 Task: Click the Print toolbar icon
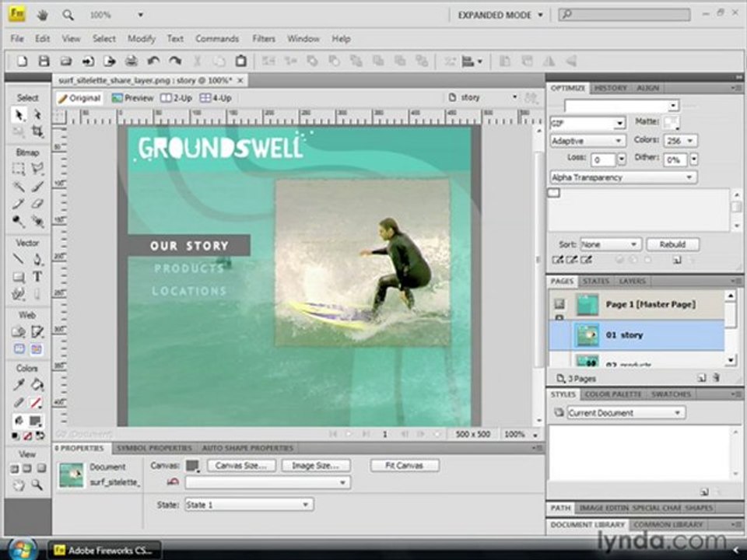coord(132,61)
